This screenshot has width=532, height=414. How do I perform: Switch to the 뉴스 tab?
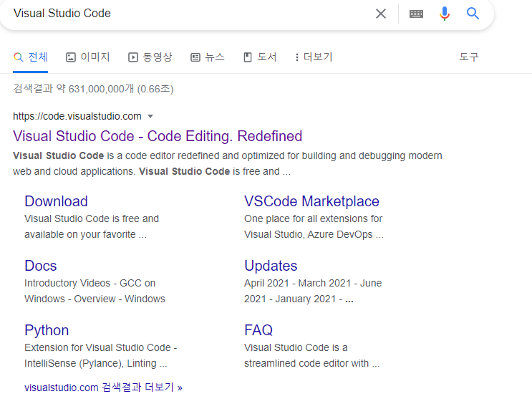(x=208, y=57)
